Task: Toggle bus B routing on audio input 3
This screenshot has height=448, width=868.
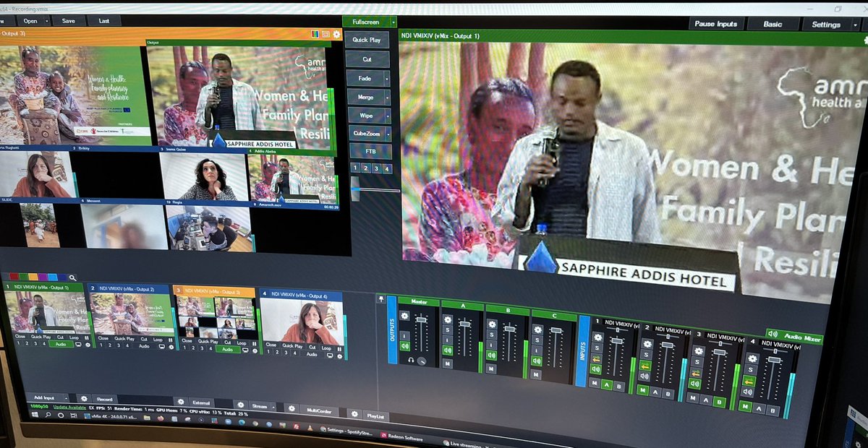Action: point(719,402)
